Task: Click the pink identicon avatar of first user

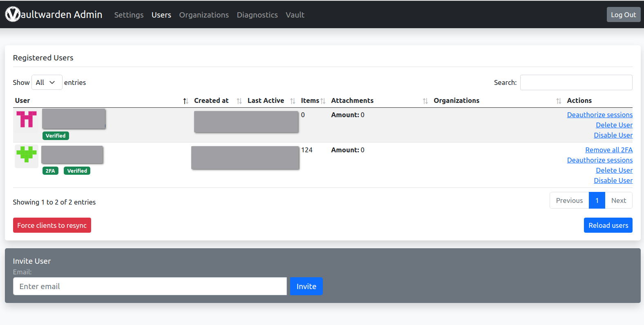Action: pos(27,120)
